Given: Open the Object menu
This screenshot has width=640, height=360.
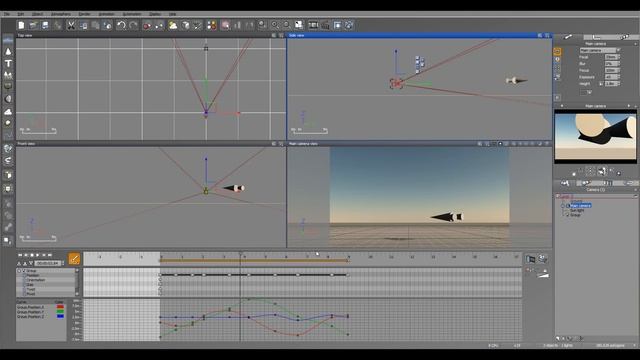Looking at the screenshot, I should pos(37,14).
